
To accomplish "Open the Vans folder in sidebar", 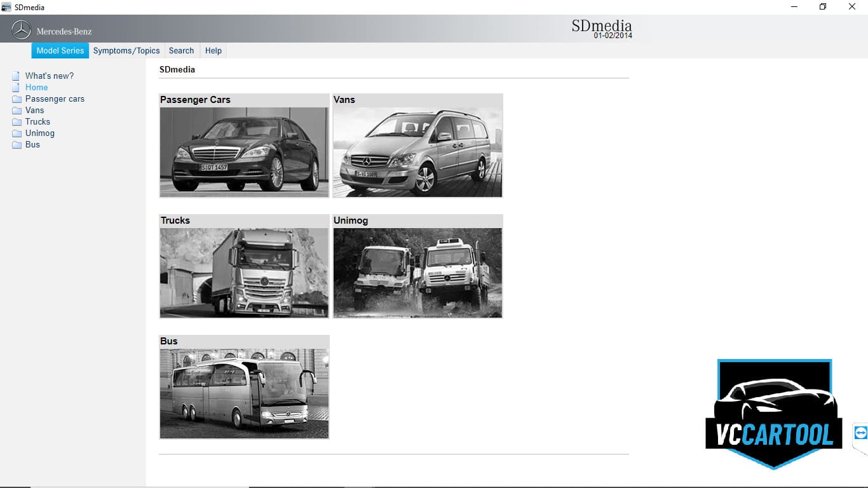I will [x=34, y=110].
